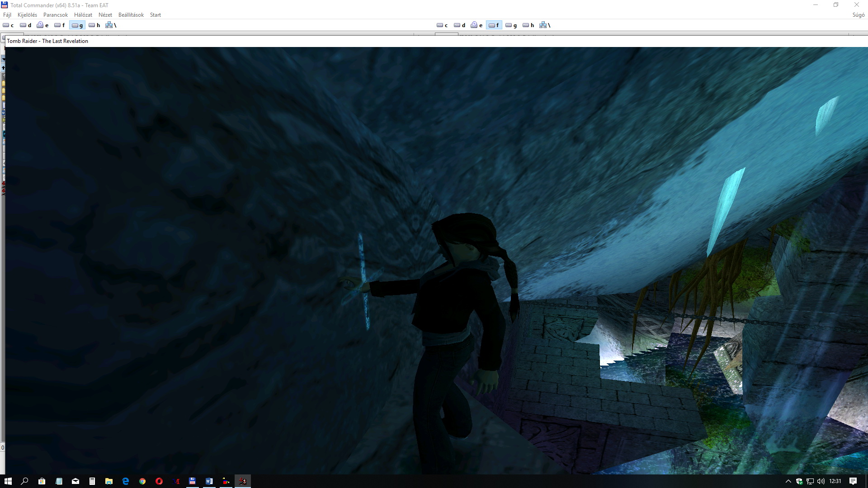Show hidden system tray icons
Viewport: 868px width, 488px height.
[788, 481]
